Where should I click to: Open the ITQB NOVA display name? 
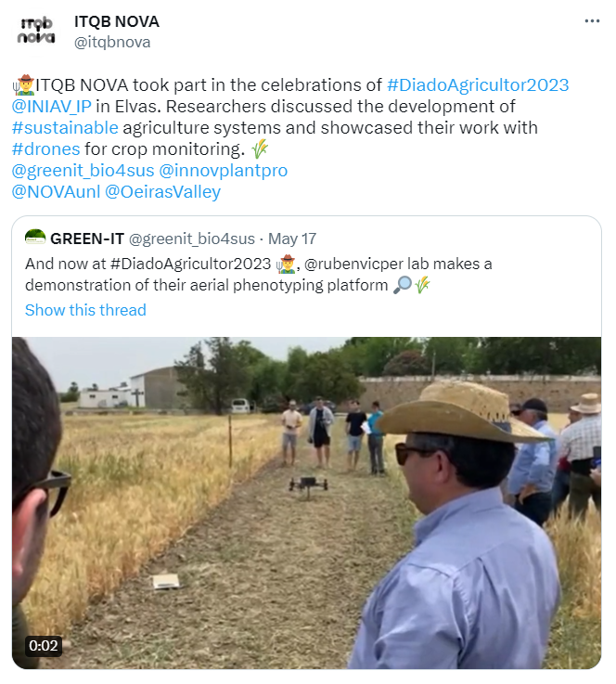116,21
